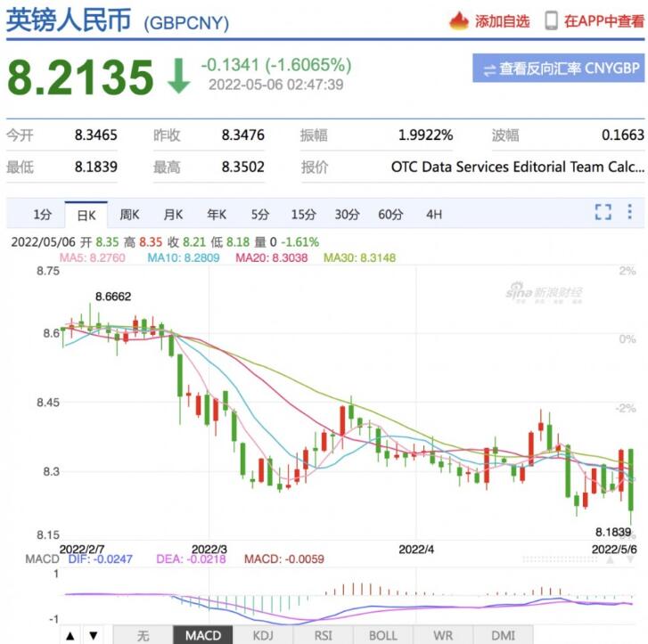Image resolution: width=648 pixels, height=644 pixels.
Task: Click the up triangle arrow below chart
Action: (x=70, y=635)
